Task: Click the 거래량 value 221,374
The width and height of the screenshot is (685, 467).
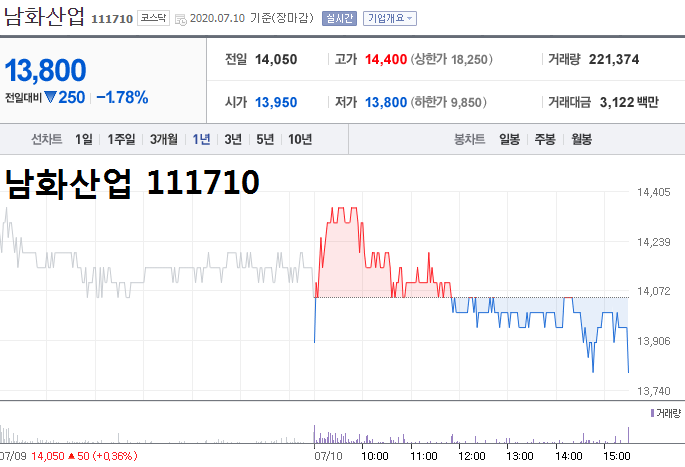Action: 614,59
